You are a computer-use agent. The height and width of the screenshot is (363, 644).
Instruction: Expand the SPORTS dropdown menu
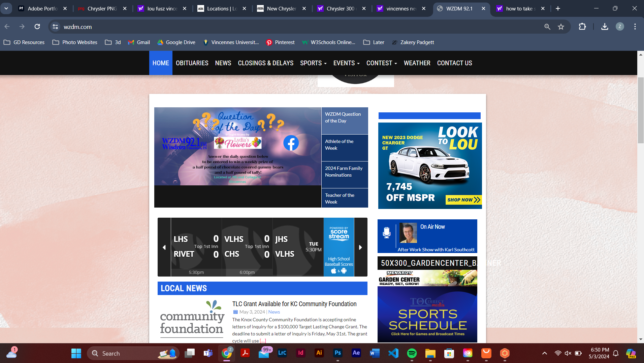(x=313, y=63)
